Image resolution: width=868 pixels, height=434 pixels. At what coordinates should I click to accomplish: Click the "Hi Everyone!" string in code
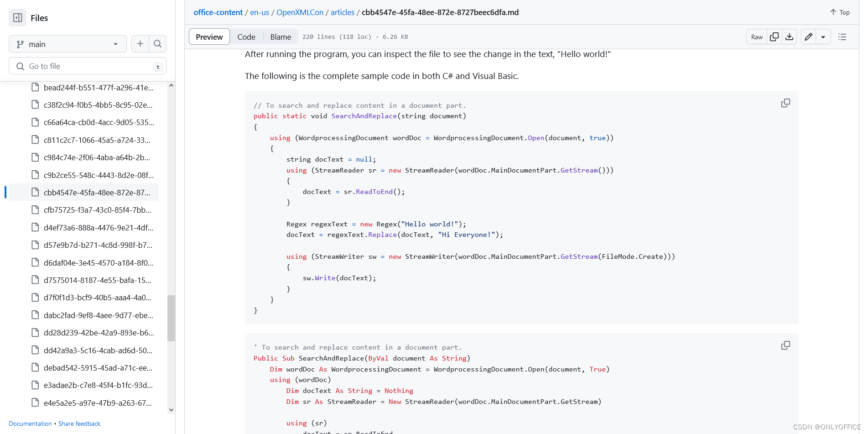tap(467, 235)
